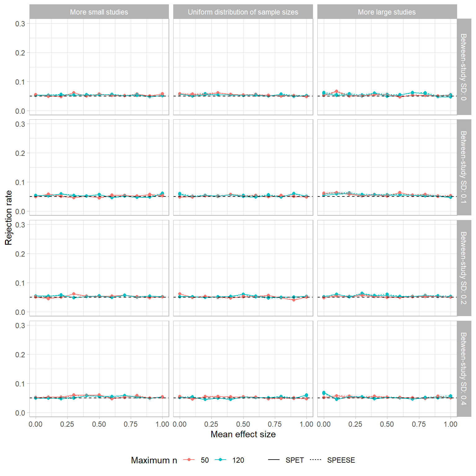Click teal point at 1.00, uniform SD 0.4 panel

[306, 395]
